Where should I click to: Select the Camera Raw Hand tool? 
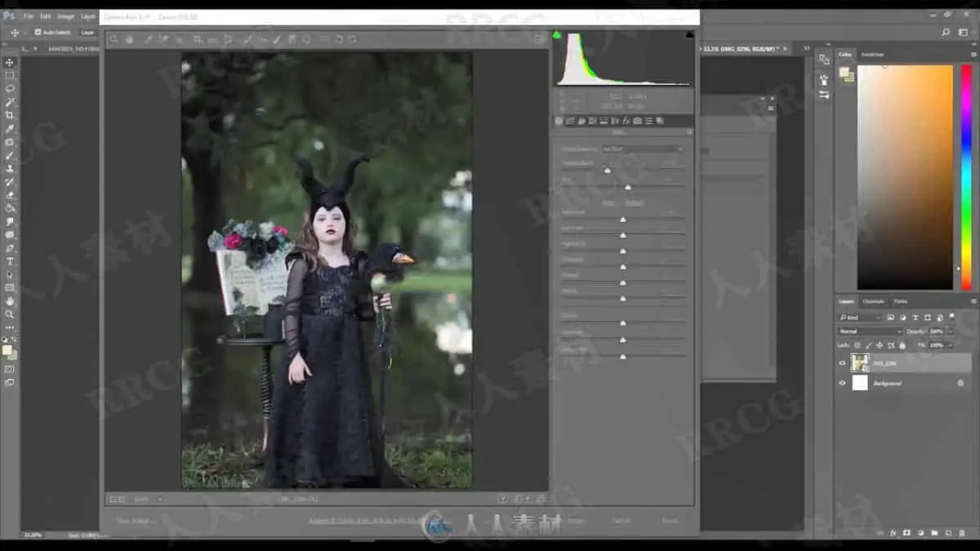[129, 39]
